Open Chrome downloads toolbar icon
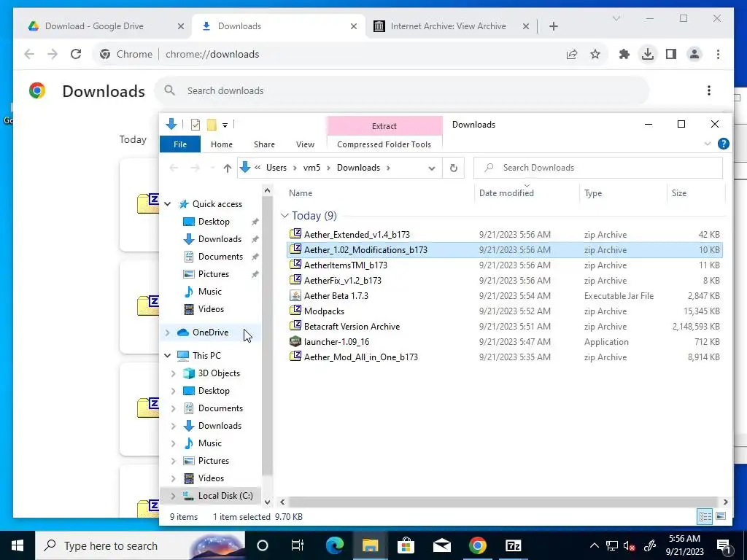Viewport: 747px width, 560px height. pos(648,54)
